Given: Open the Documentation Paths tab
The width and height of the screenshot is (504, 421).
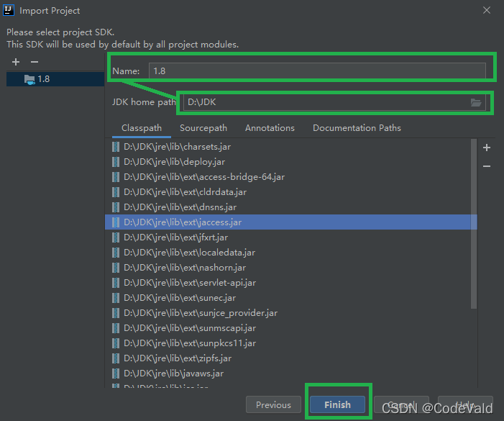Looking at the screenshot, I should click(x=357, y=128).
